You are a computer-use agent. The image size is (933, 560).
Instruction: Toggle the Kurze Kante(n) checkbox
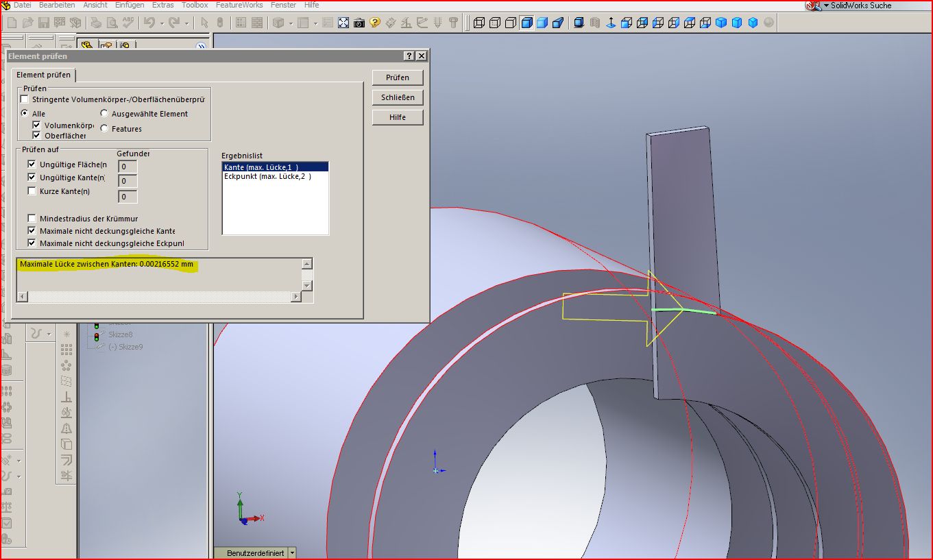(32, 191)
